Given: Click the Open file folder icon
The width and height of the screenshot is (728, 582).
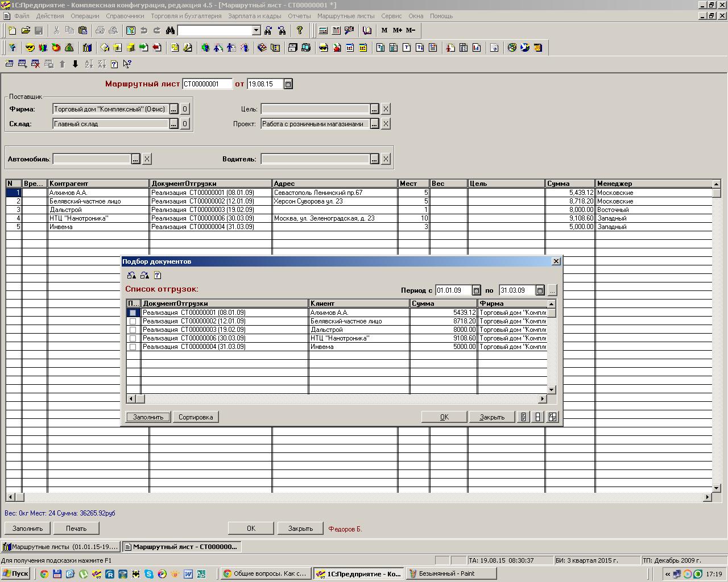Looking at the screenshot, I should [x=26, y=30].
